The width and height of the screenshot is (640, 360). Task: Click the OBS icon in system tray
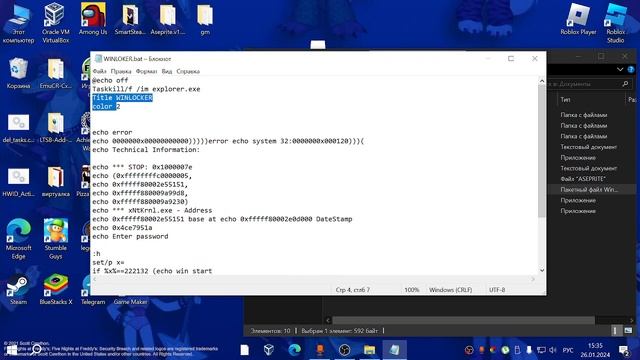tap(469, 350)
